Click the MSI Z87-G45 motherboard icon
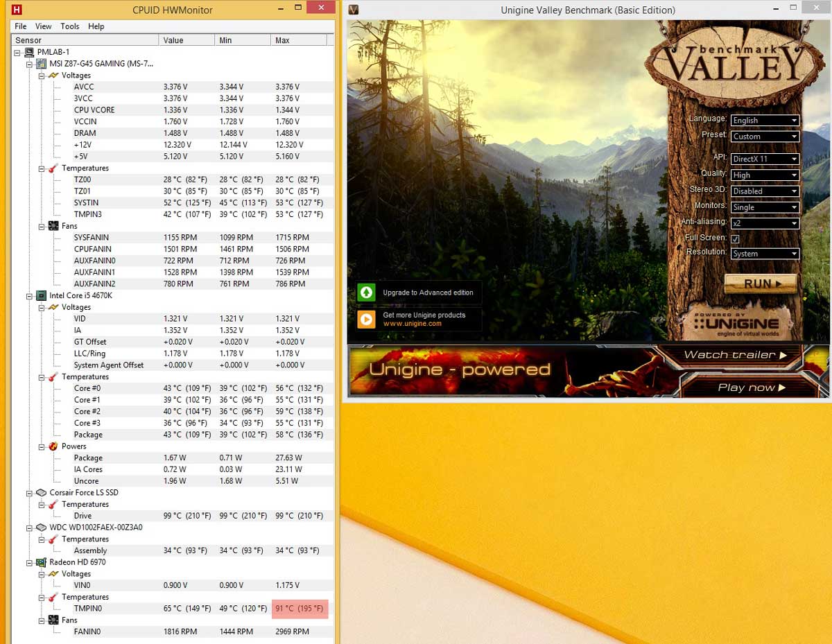The height and width of the screenshot is (644, 832). pos(41,64)
